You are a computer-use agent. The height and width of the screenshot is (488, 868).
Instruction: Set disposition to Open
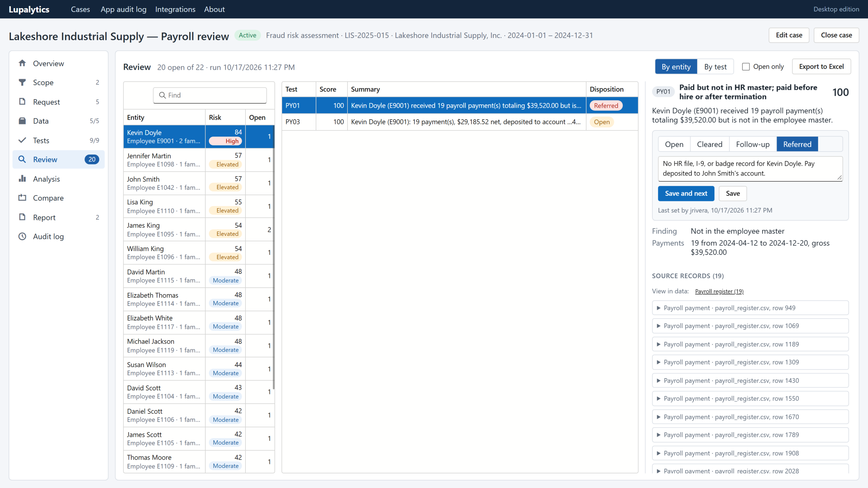coord(674,144)
